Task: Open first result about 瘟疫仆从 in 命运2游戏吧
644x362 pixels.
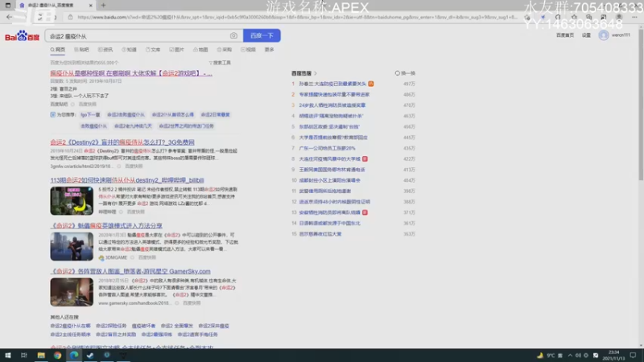Action: pos(131,73)
